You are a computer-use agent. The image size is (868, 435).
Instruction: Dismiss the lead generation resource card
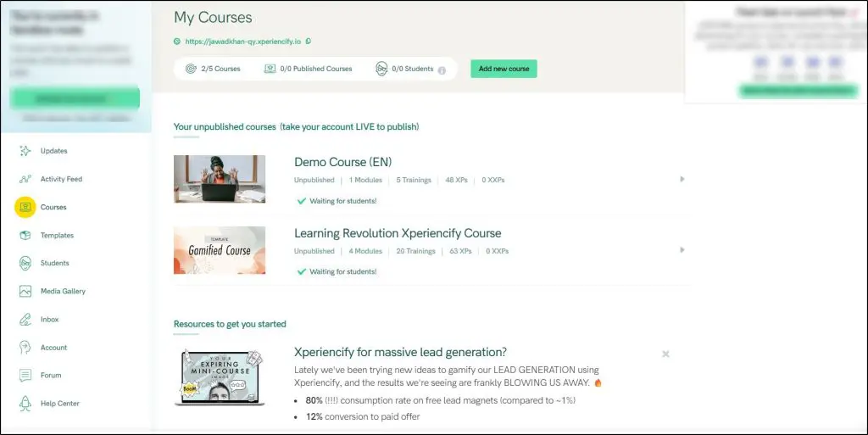[665, 354]
